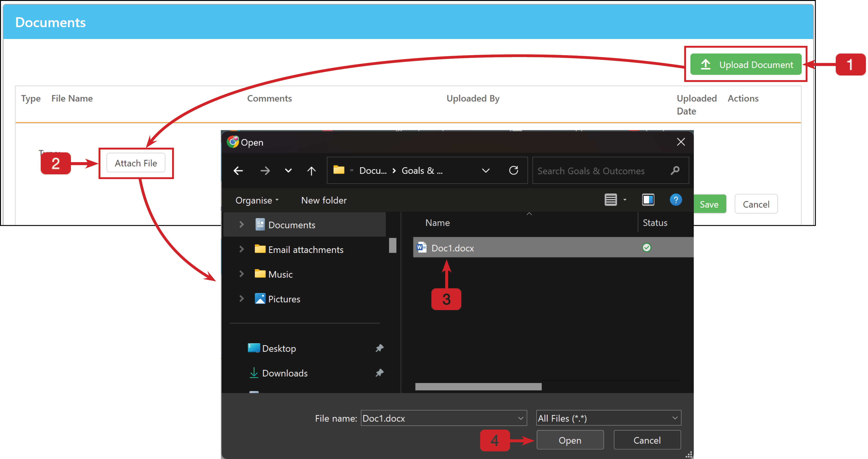Screen dimensions: 868x459
Task: Click the green Upload Document button
Action: (746, 64)
